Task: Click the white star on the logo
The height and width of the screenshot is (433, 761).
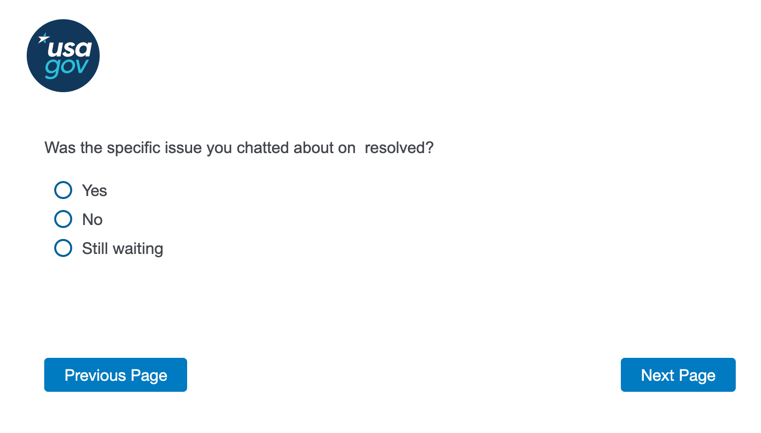Action: [42, 40]
